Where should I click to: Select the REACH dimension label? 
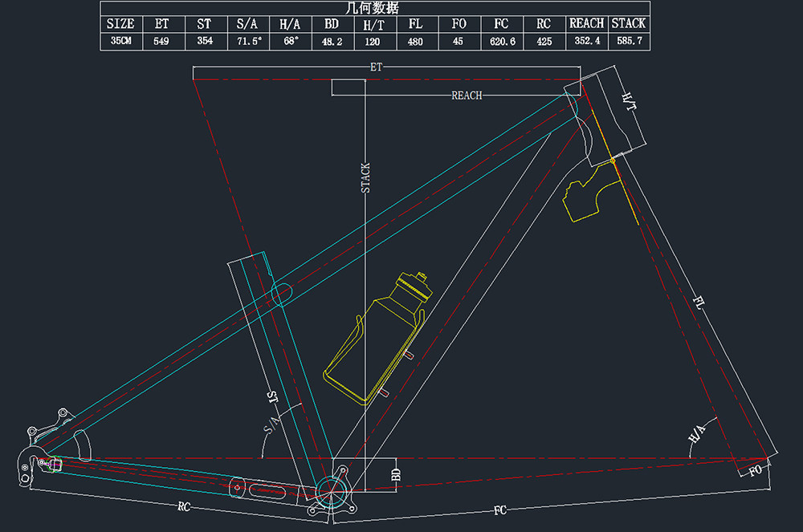[467, 95]
